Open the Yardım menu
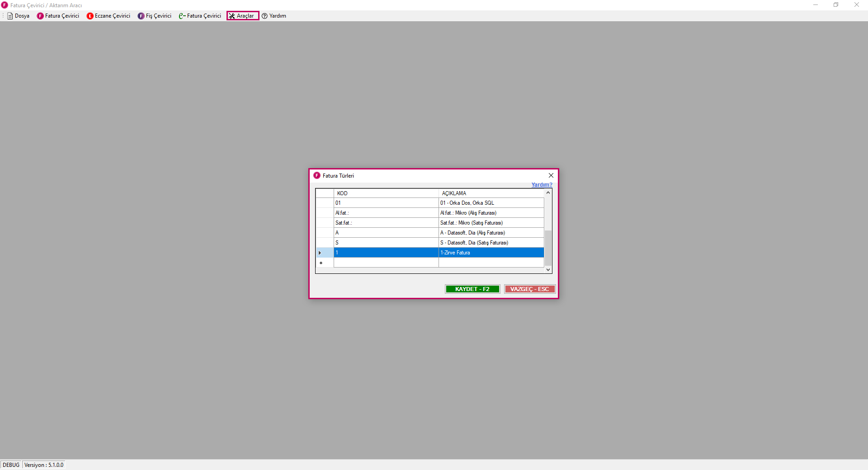Image resolution: width=868 pixels, height=470 pixels. point(274,16)
